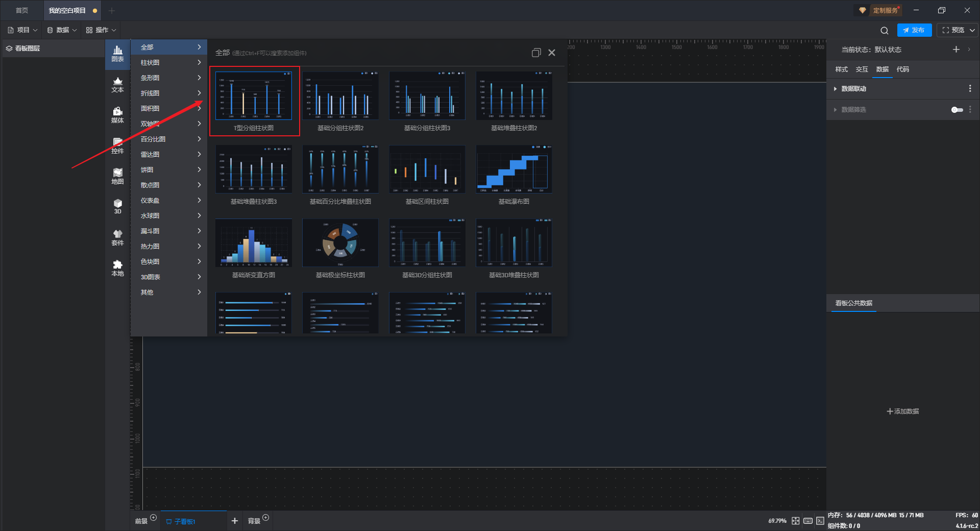
Task: Click 添加数据 to add data
Action: [902, 411]
